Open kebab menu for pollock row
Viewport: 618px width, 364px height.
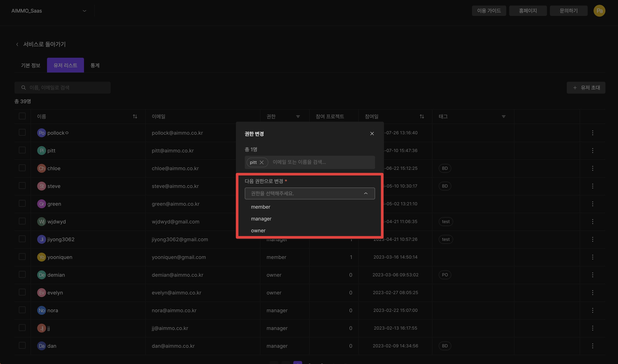point(592,133)
